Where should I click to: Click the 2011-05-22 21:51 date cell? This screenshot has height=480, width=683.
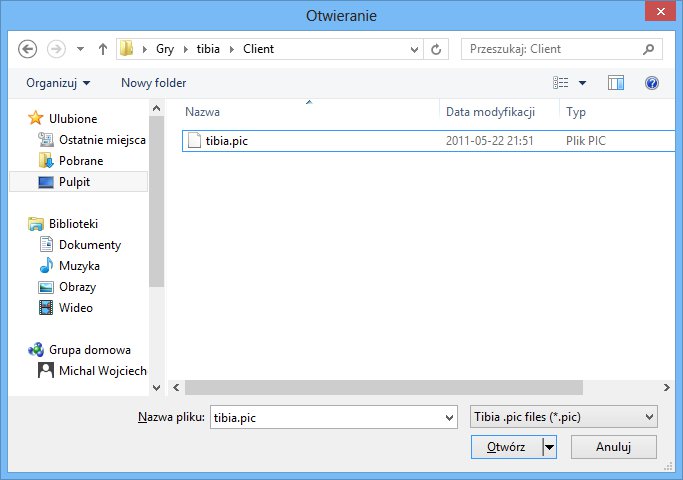489,141
